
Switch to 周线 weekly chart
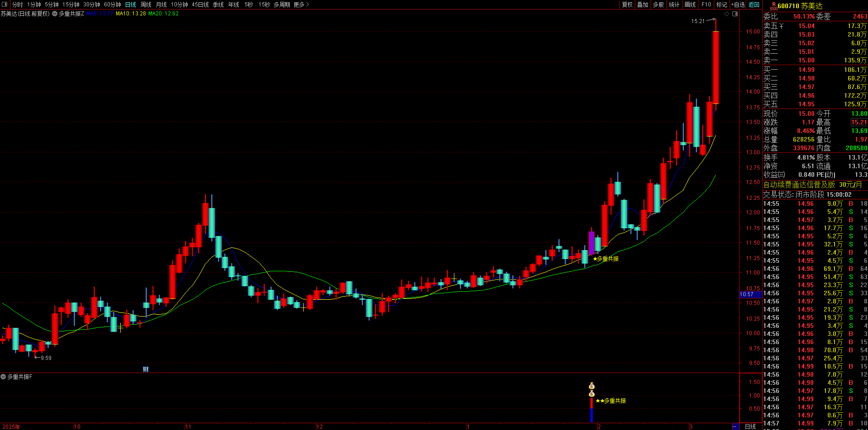[x=146, y=5]
